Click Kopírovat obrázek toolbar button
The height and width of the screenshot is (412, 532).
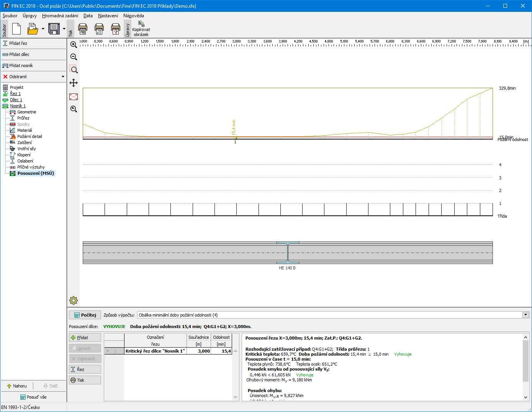point(141,29)
